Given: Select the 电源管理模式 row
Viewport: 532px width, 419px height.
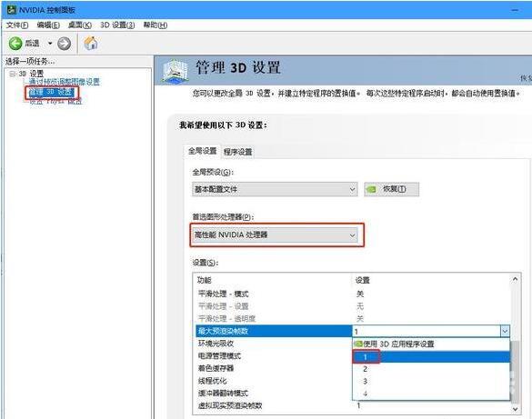Looking at the screenshot, I should 274,356.
